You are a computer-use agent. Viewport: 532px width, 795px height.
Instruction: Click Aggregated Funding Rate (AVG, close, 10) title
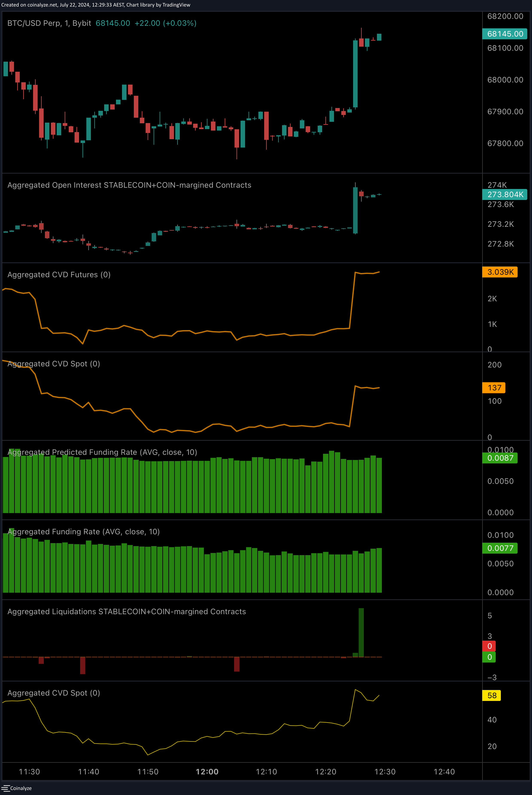pos(84,532)
